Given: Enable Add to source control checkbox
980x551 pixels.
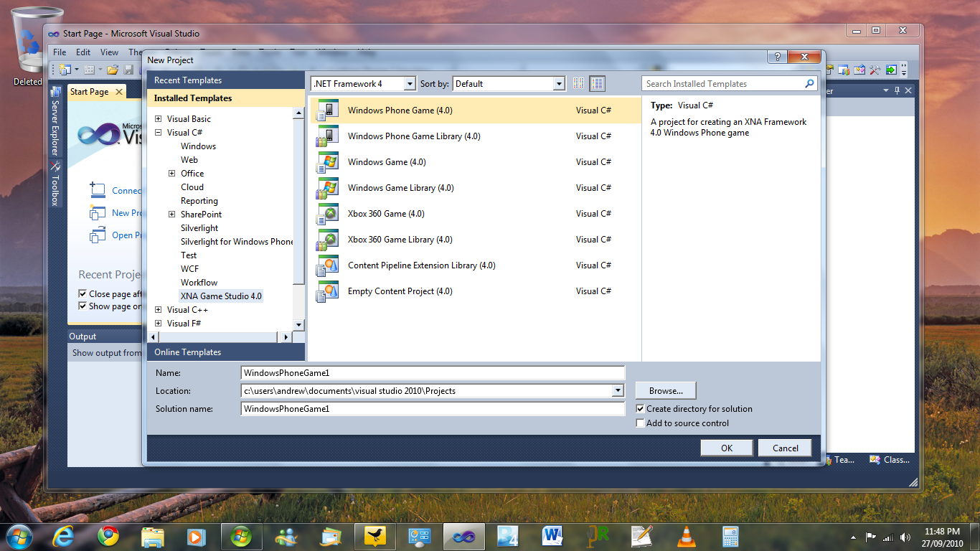Looking at the screenshot, I should 641,423.
